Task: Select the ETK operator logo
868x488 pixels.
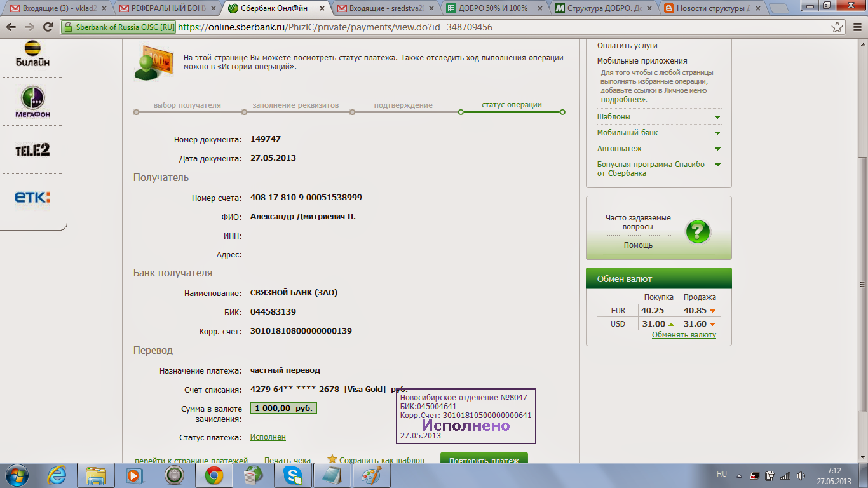Action: [x=32, y=198]
